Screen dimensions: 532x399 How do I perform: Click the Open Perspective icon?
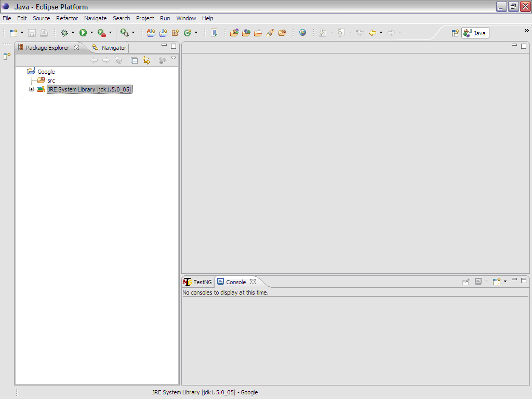455,33
